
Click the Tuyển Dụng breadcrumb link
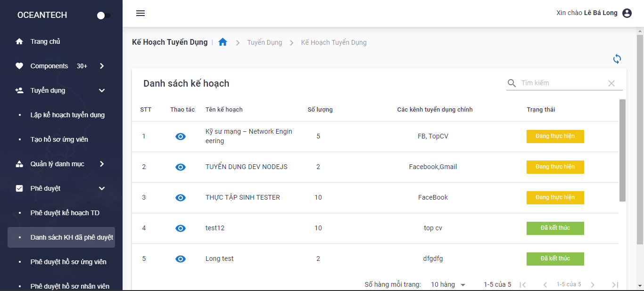pyautogui.click(x=264, y=42)
